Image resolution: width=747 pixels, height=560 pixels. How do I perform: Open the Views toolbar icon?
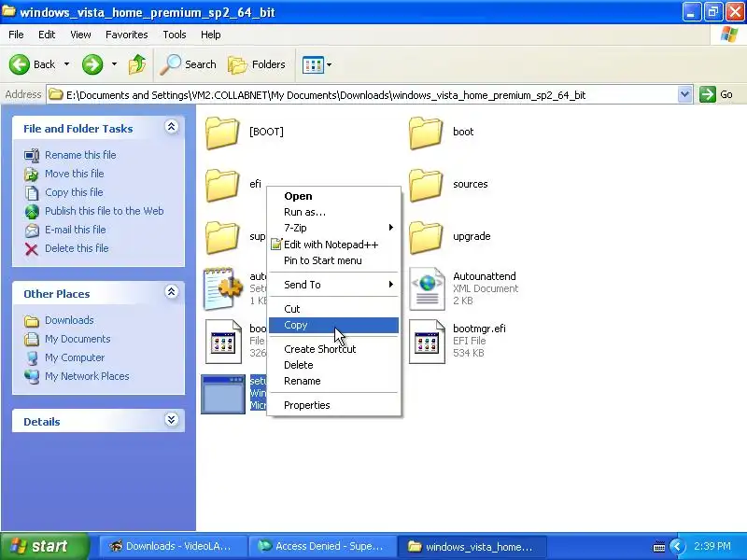[313, 64]
